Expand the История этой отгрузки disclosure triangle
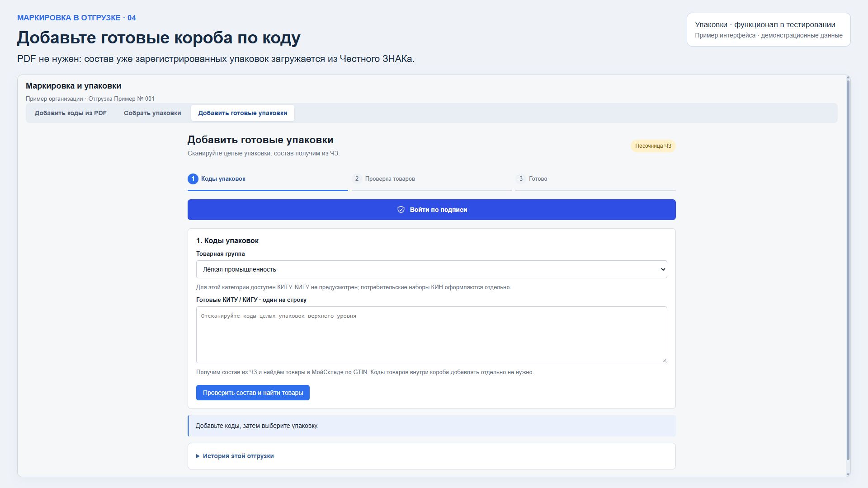The height and width of the screenshot is (488, 868). coord(198,456)
